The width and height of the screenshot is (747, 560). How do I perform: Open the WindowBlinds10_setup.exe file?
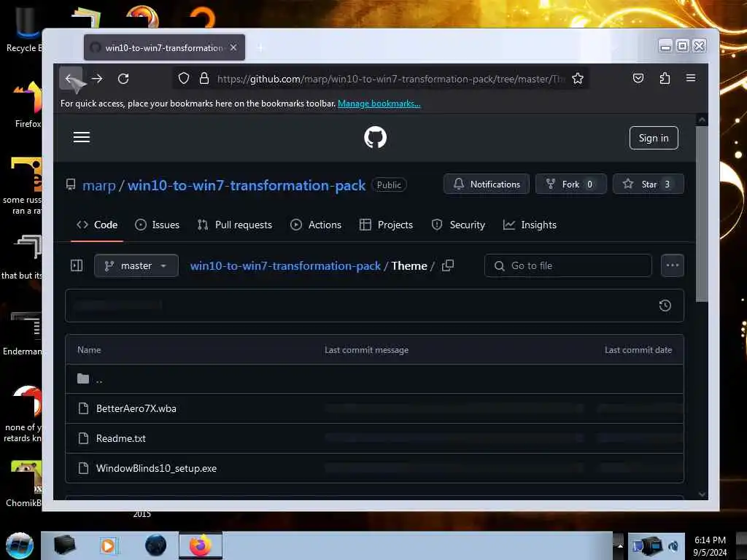pyautogui.click(x=156, y=469)
